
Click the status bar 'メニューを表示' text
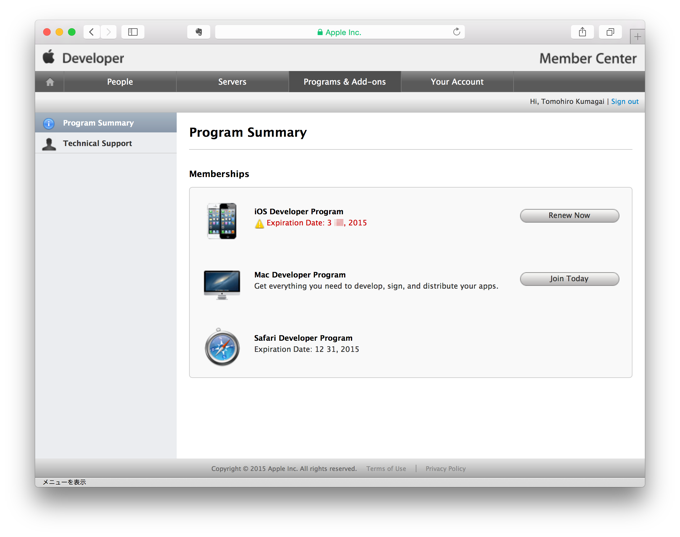pyautogui.click(x=64, y=482)
